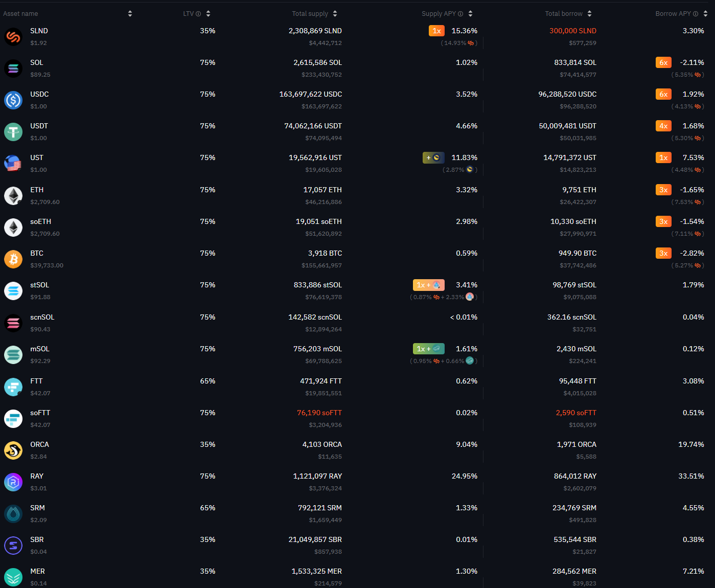Screen dimensions: 715x588
Task: Open the mSOL asset row
Action: point(357,355)
